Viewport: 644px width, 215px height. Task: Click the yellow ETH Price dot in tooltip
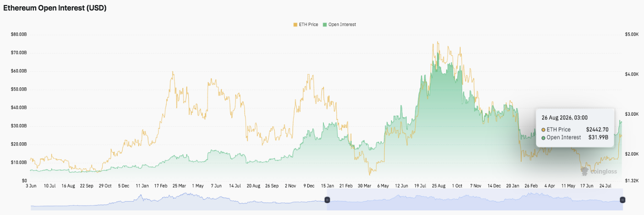point(544,129)
